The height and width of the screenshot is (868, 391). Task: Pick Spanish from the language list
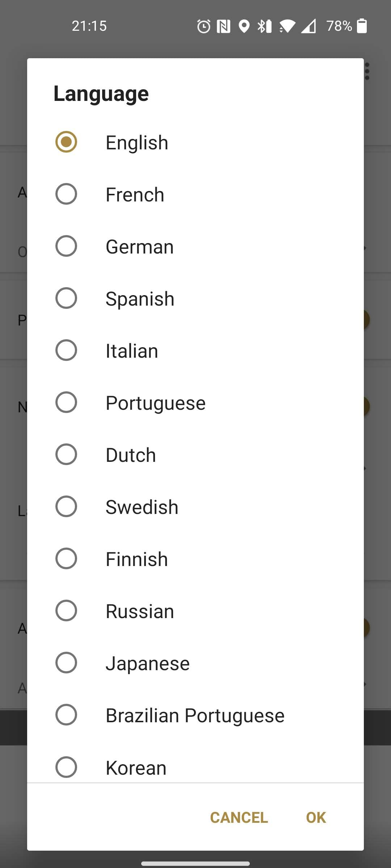coord(66,298)
